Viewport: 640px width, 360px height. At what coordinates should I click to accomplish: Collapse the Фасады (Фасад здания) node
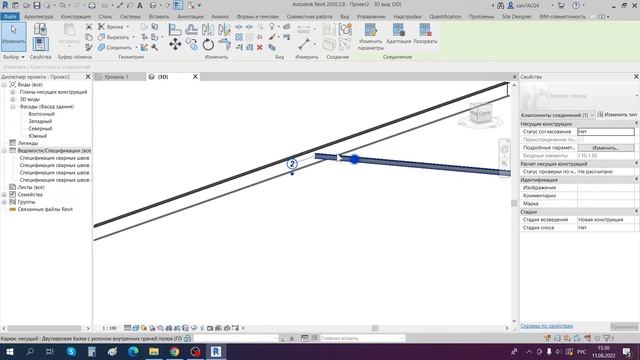coord(13,107)
